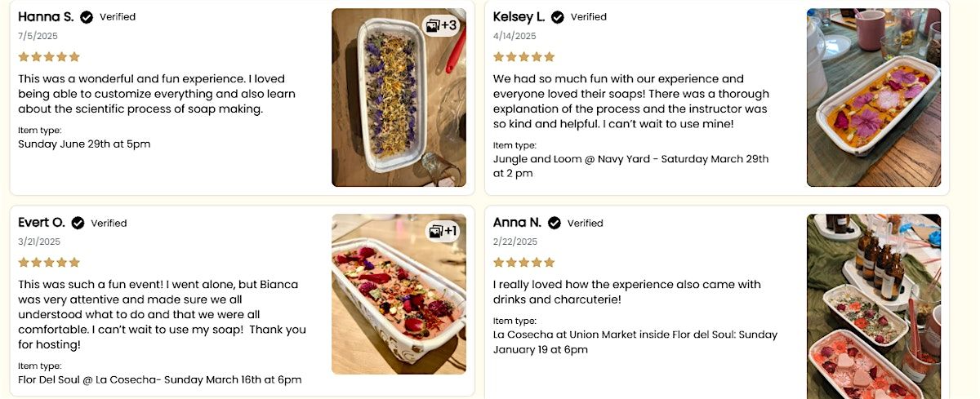Open Evert O.'s pink soap photo
980x399 pixels.
pyautogui.click(x=398, y=302)
